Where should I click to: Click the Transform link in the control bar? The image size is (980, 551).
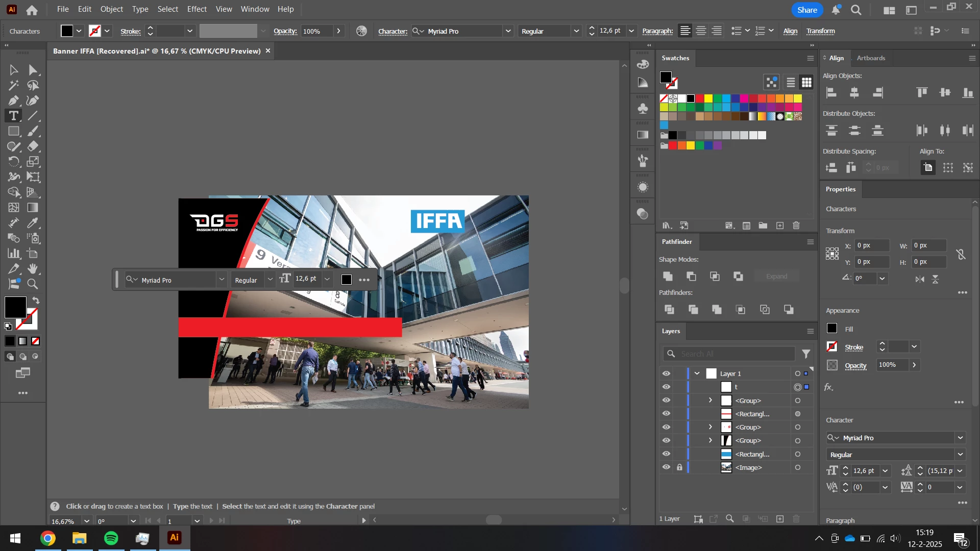820,31
